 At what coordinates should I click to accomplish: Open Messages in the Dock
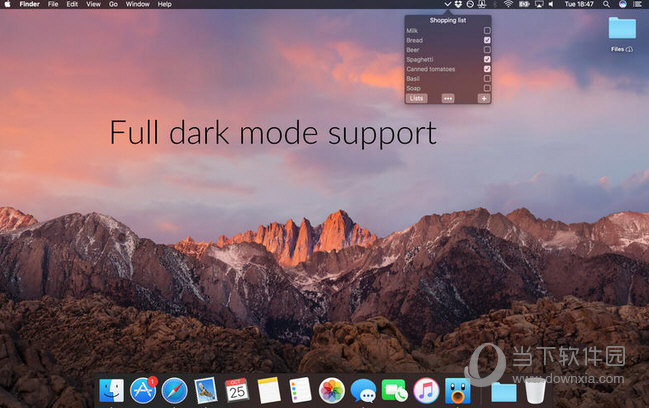coord(363,391)
